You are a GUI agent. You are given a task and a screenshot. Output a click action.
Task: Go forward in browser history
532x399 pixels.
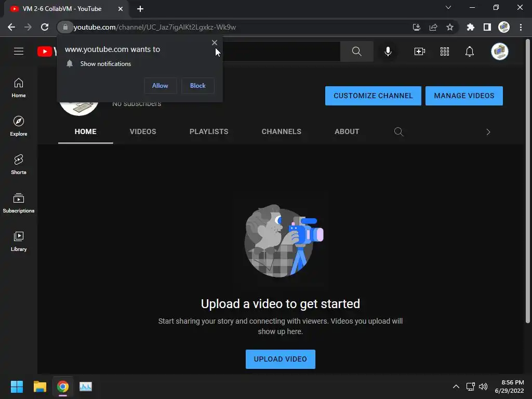point(28,27)
